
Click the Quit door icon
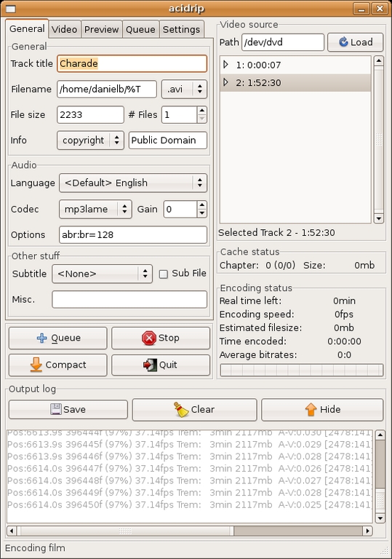150,365
